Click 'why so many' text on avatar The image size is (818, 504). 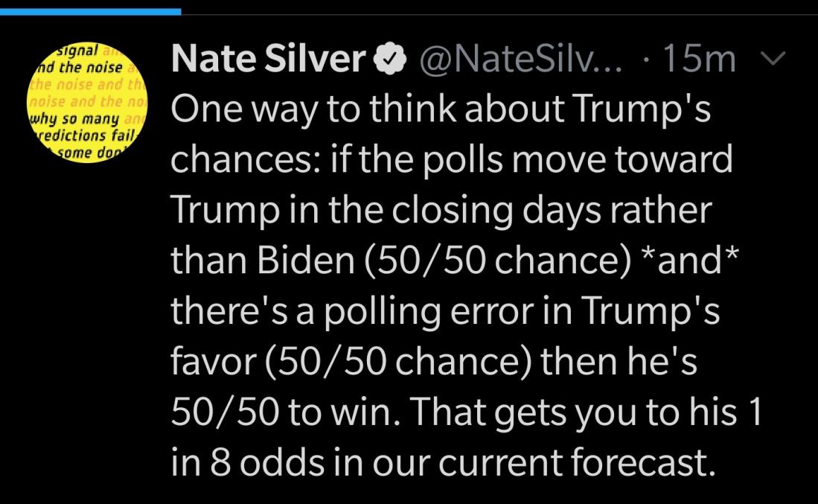click(74, 118)
